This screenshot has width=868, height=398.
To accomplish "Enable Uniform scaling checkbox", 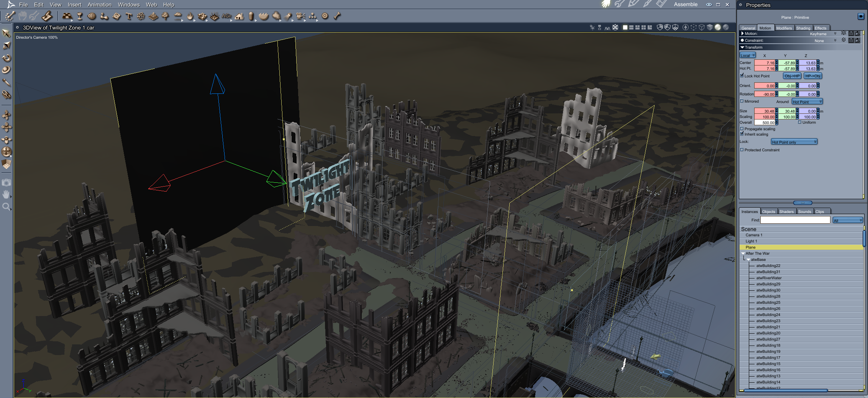I will pos(799,122).
